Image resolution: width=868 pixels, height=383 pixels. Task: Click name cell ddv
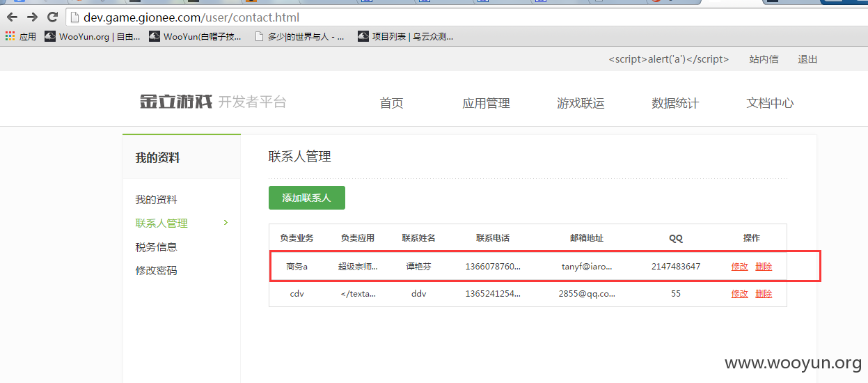tap(418, 294)
